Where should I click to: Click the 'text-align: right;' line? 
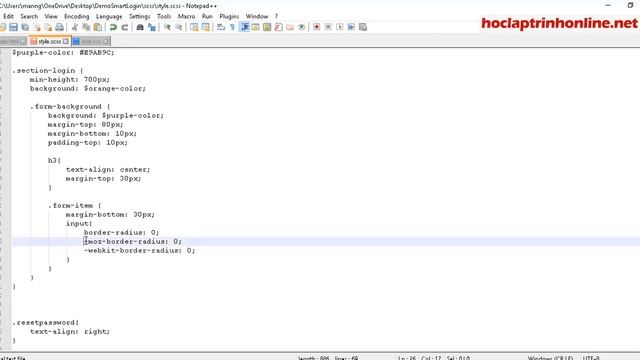[x=69, y=331]
